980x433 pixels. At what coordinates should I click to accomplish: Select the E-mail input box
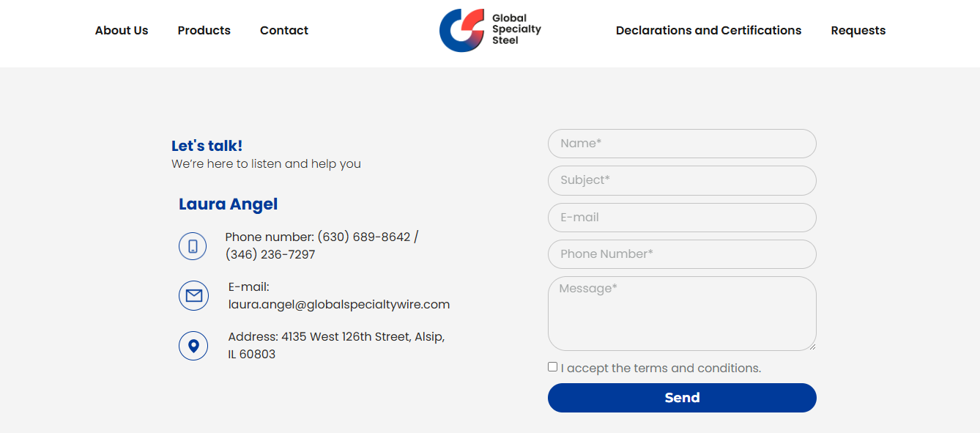click(682, 218)
